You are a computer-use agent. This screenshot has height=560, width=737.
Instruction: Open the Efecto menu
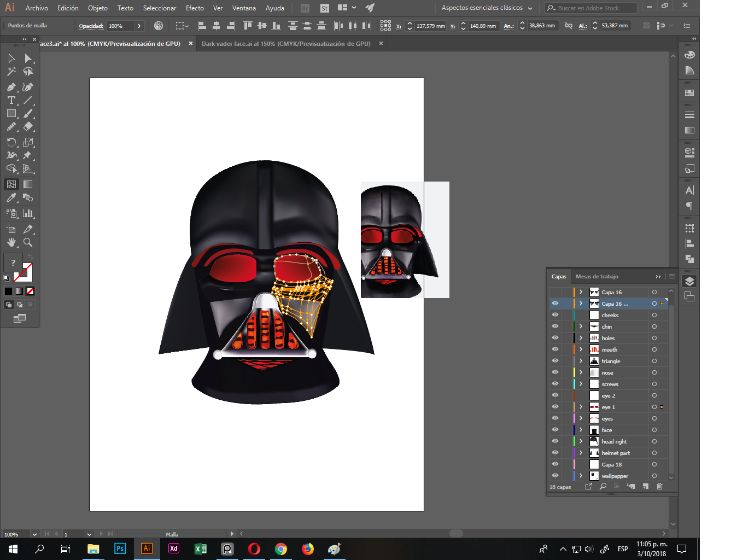[x=195, y=8]
